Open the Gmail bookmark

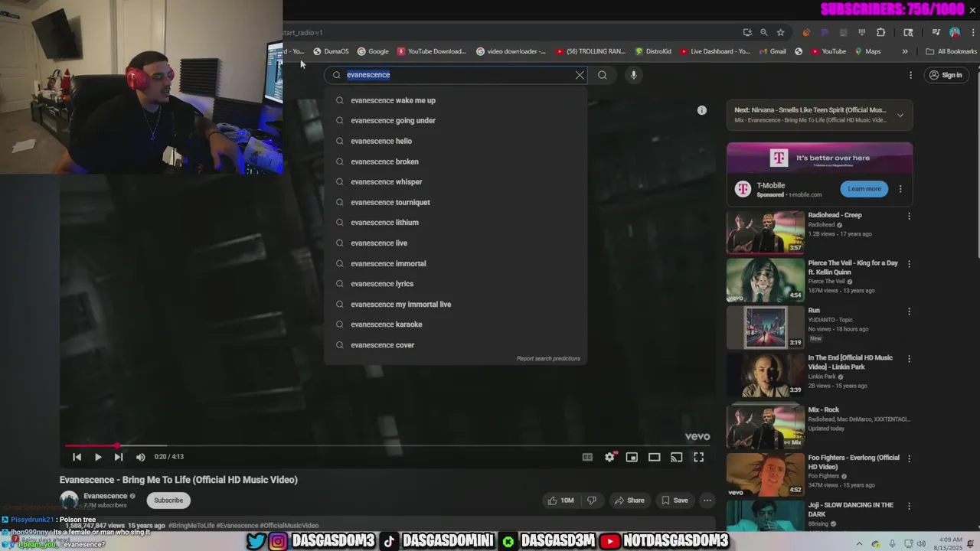pos(773,51)
